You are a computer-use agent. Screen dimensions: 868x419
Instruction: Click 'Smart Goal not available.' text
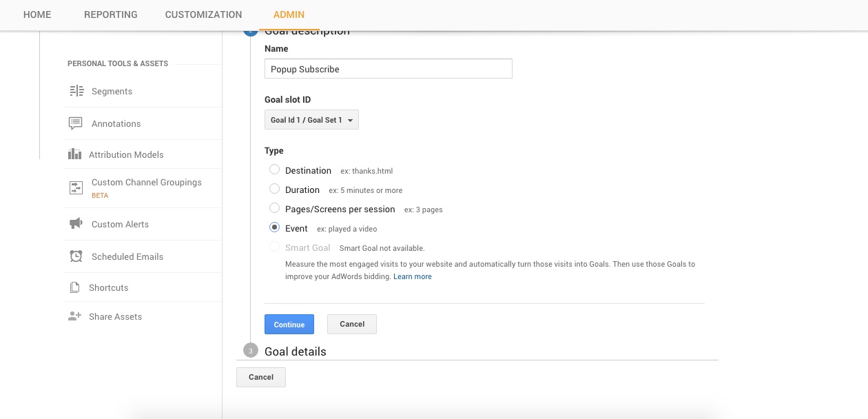(382, 248)
